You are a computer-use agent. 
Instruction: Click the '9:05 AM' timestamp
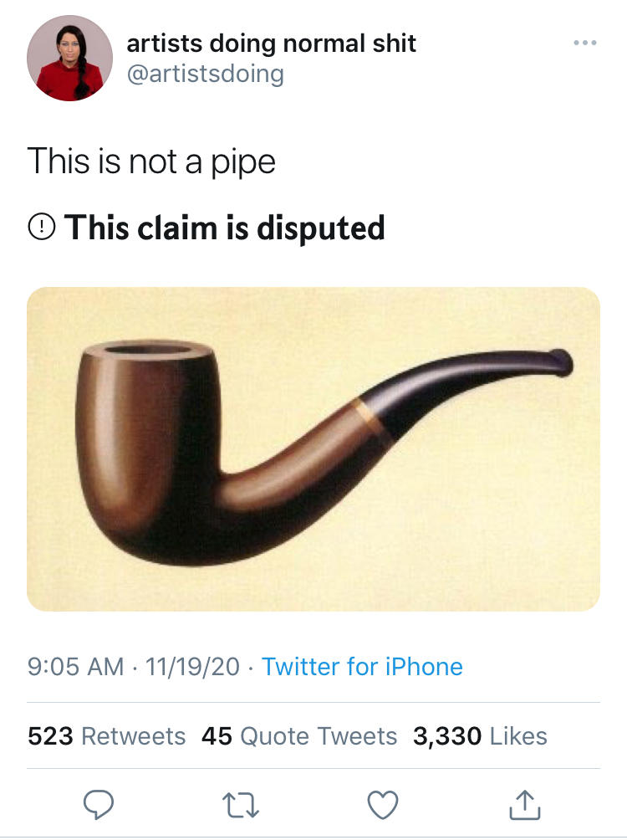pyautogui.click(x=64, y=666)
